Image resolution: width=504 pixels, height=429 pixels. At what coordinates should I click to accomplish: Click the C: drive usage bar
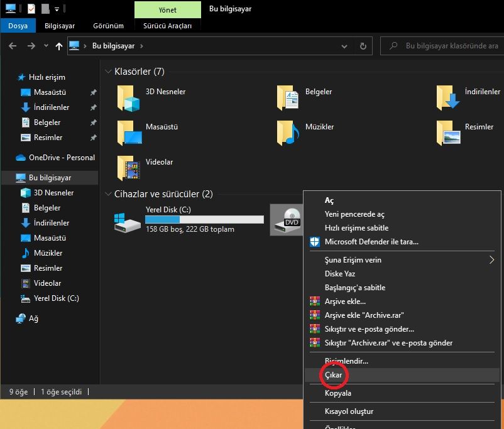(x=204, y=219)
